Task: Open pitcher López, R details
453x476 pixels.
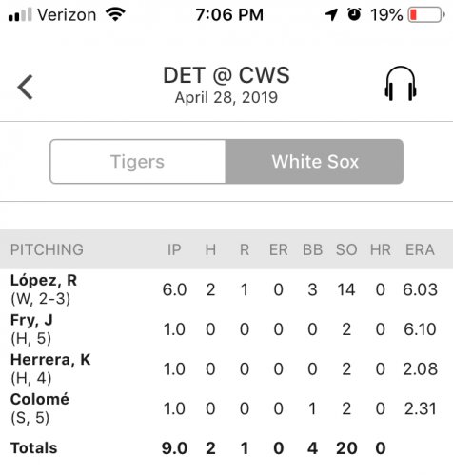Action: click(44, 281)
